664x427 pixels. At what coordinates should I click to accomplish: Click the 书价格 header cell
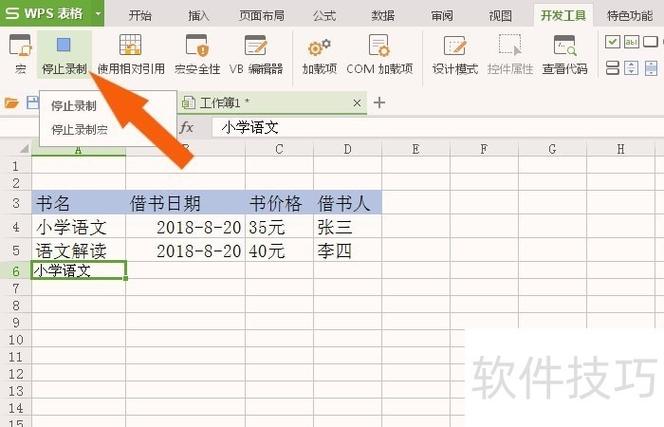click(279, 203)
